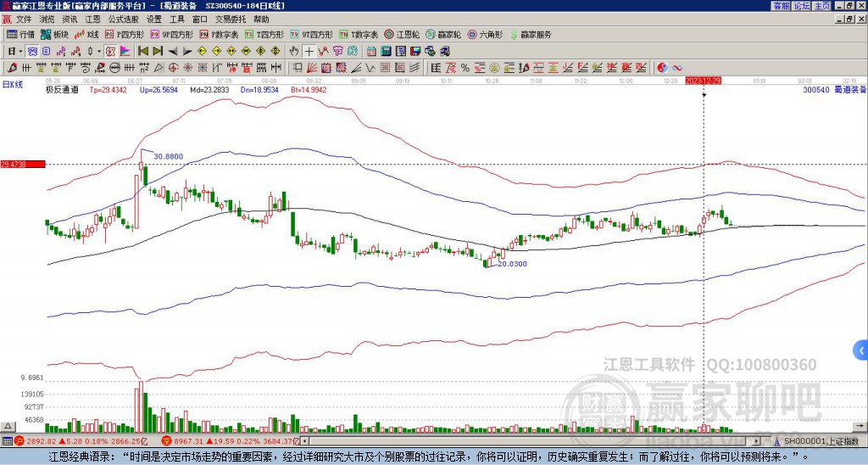Jump to last bar icon
The image size is (868, 465).
coord(158,51)
